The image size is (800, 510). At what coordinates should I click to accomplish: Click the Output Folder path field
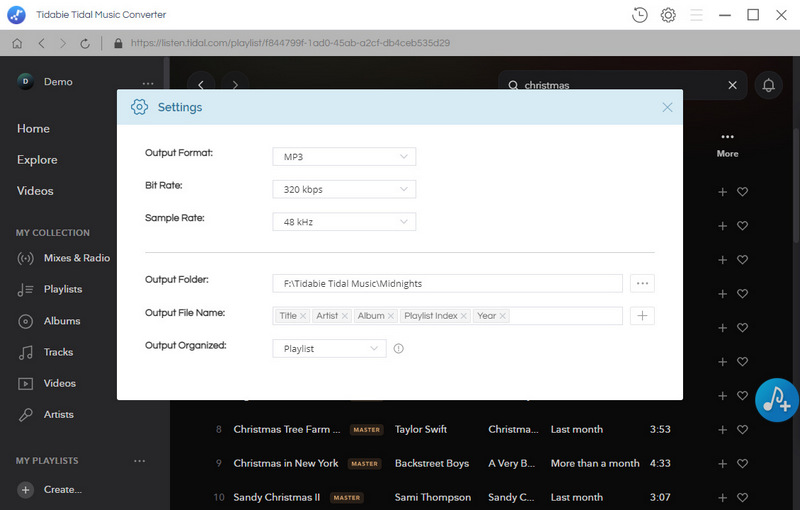pos(447,284)
